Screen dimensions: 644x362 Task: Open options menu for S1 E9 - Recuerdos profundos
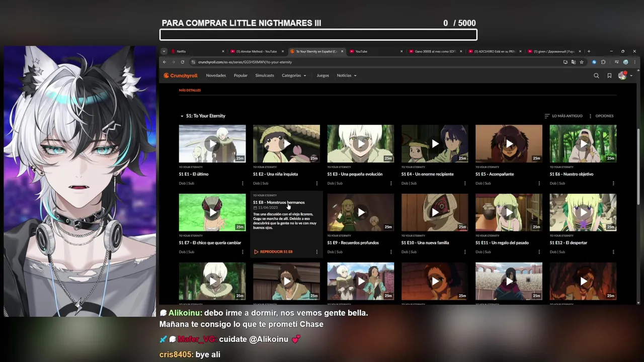(391, 252)
